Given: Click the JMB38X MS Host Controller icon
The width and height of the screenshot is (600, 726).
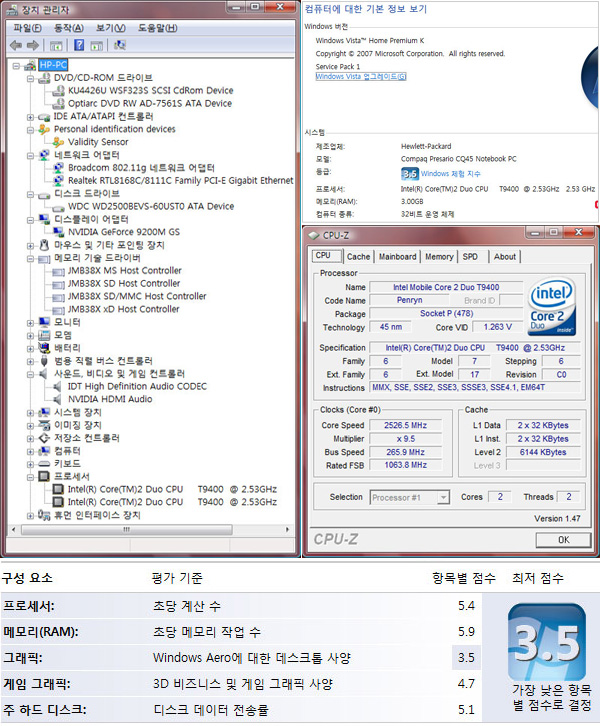Looking at the screenshot, I should coord(58,271).
